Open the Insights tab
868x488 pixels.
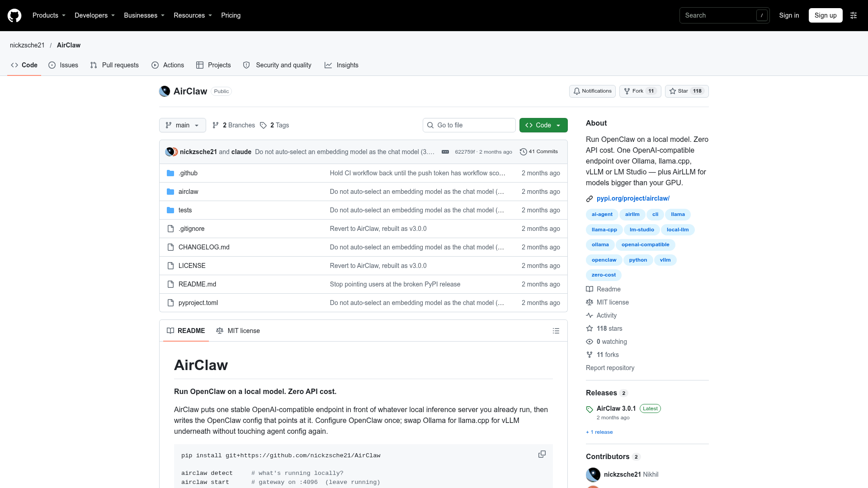tap(341, 65)
